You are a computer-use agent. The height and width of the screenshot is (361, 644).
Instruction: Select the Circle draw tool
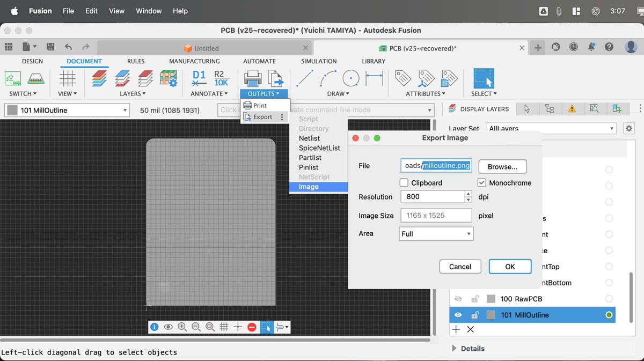[351, 78]
